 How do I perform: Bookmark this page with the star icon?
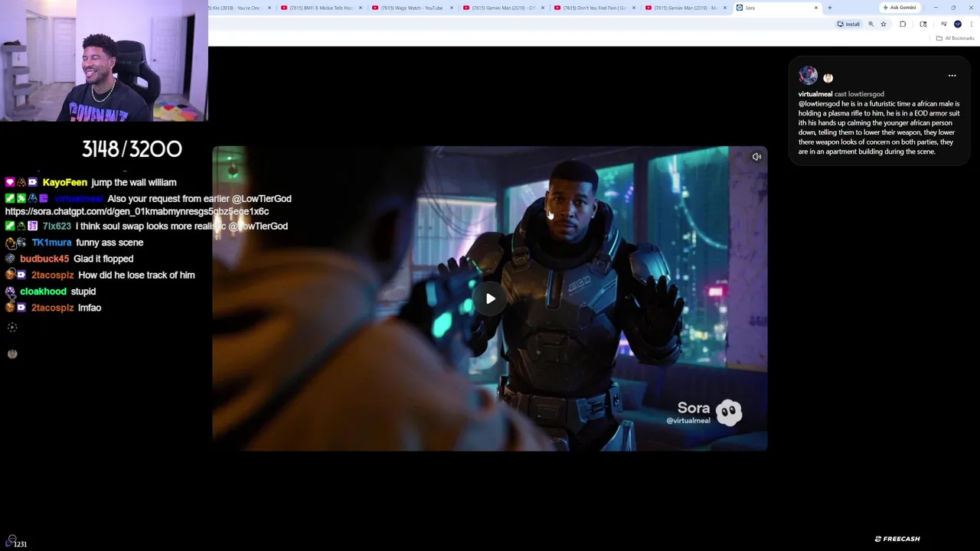[884, 24]
